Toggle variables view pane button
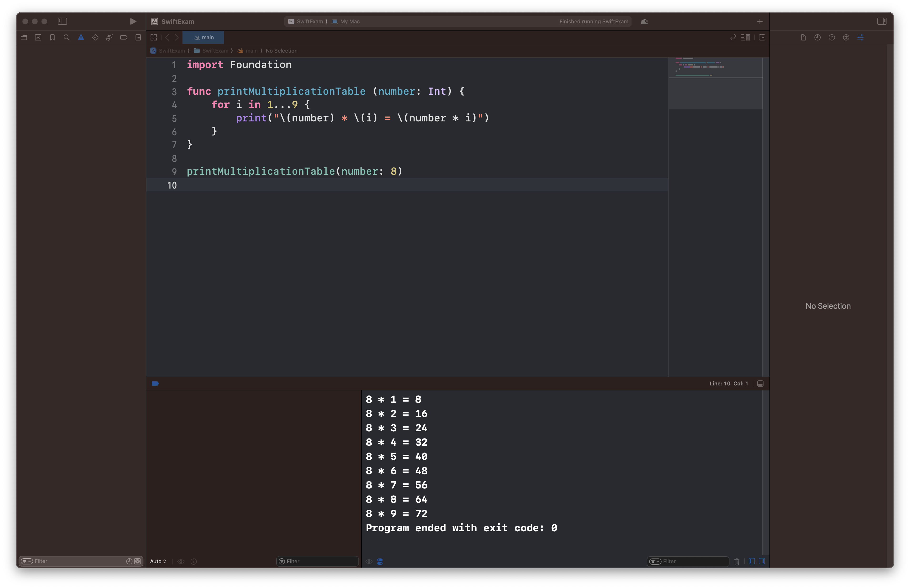The image size is (910, 588). (751, 561)
